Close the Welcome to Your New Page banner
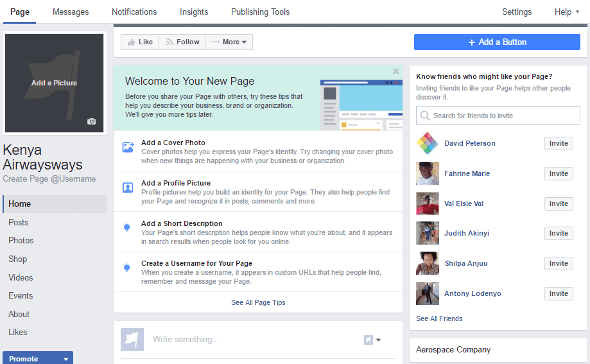The image size is (590, 364). point(396,71)
